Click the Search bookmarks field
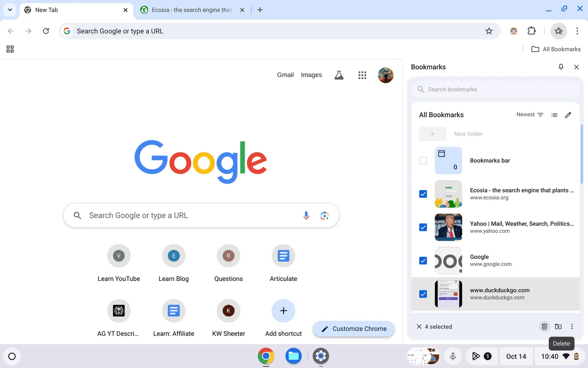The width and height of the screenshot is (588, 368). 496,89
